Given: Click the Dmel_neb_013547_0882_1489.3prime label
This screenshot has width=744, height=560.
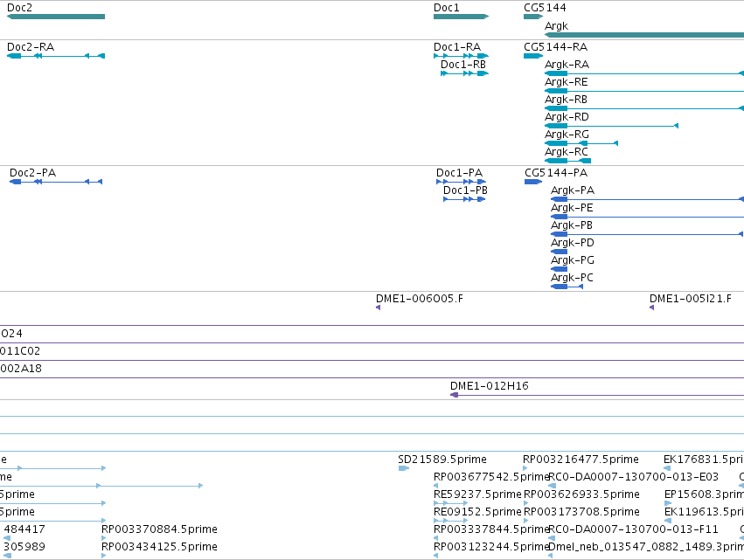Looking at the screenshot, I should click(646, 547).
